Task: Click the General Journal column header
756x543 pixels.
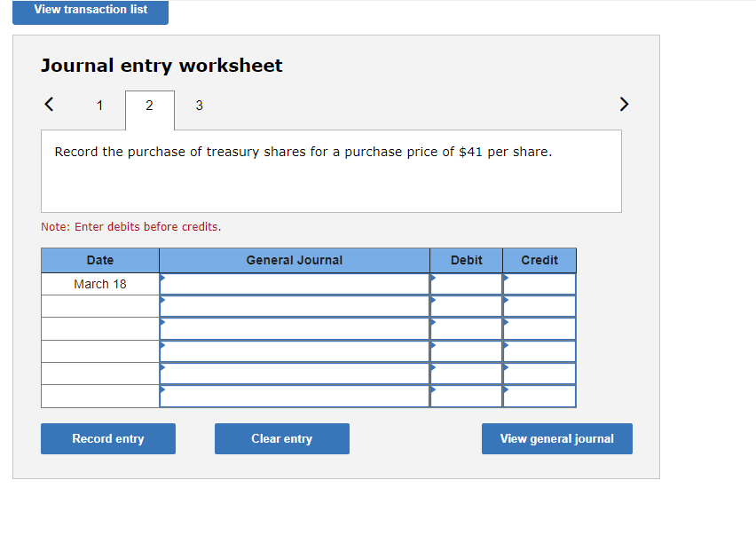Action: pos(294,260)
